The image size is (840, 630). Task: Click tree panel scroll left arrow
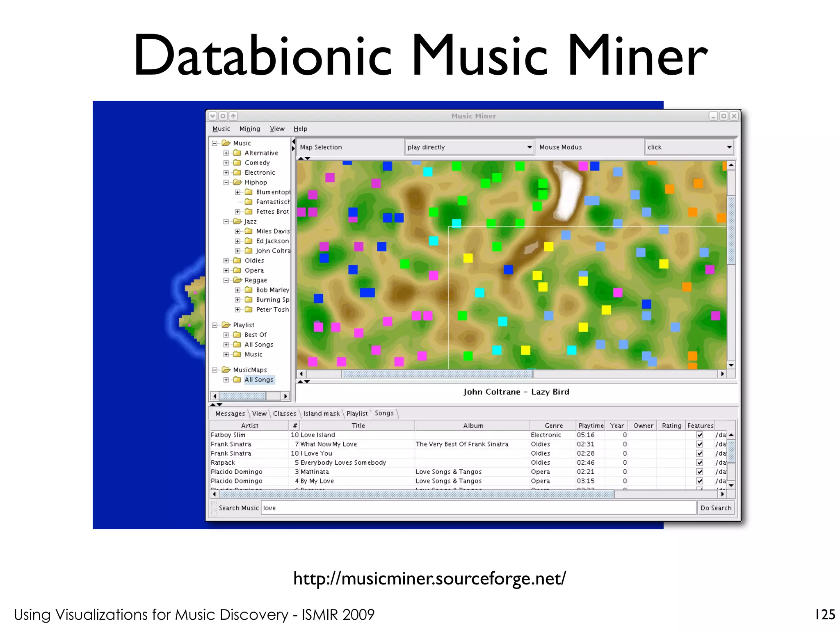coord(215,396)
